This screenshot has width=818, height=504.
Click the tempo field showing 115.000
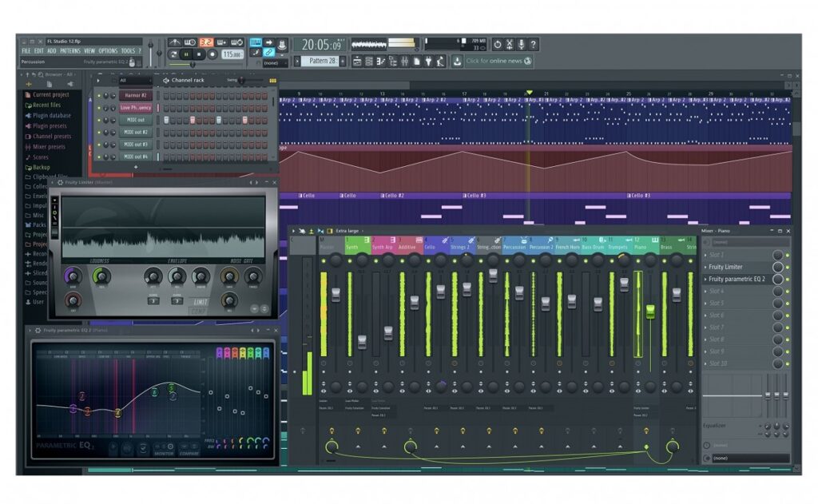click(x=232, y=54)
